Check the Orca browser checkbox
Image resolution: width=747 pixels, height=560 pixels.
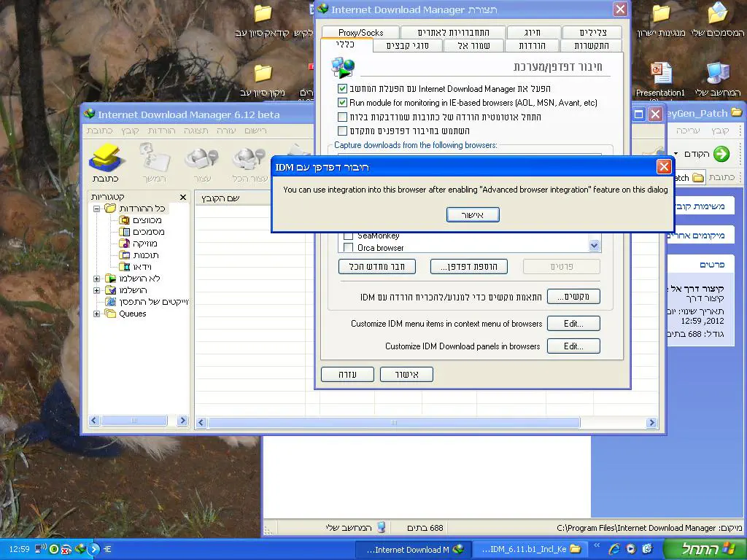click(x=348, y=248)
